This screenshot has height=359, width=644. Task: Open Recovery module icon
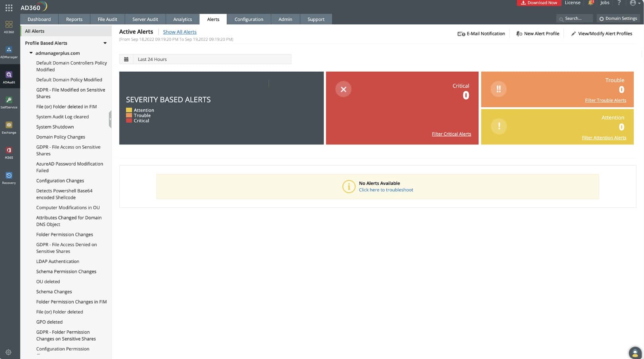point(9,178)
